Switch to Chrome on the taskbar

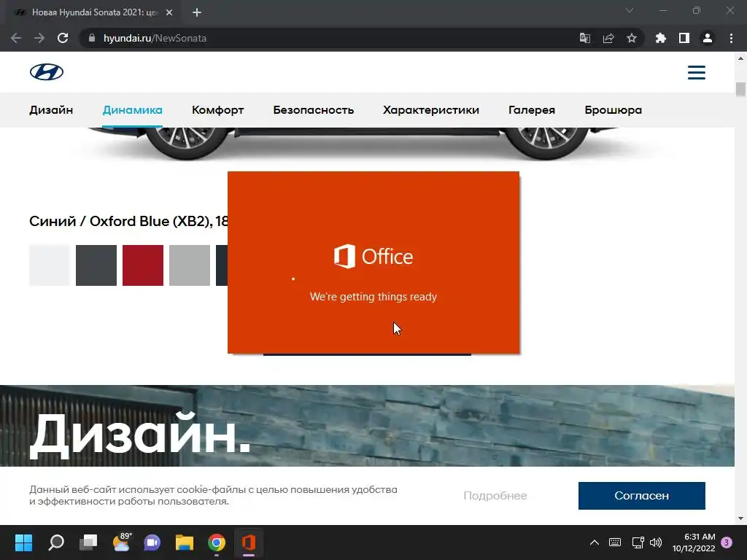coord(216,542)
